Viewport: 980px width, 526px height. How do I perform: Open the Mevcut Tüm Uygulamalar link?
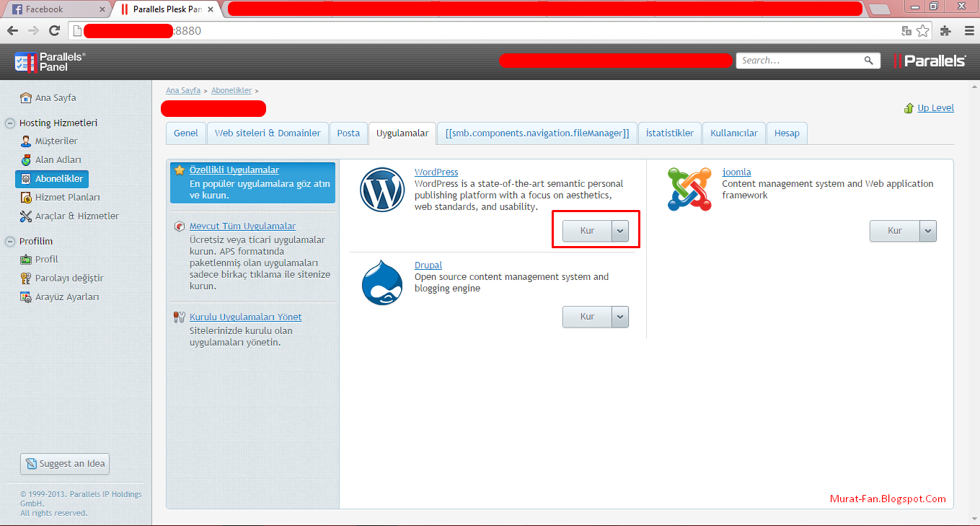pos(243,227)
